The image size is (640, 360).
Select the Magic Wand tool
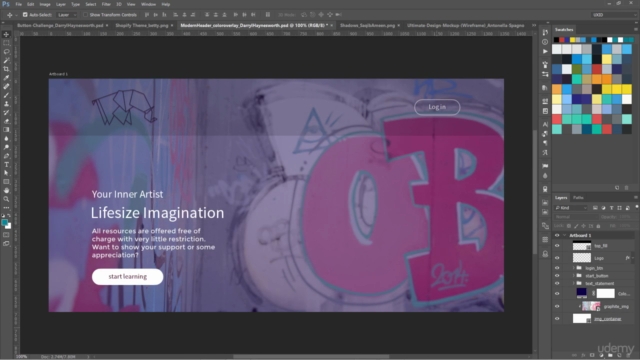6,60
